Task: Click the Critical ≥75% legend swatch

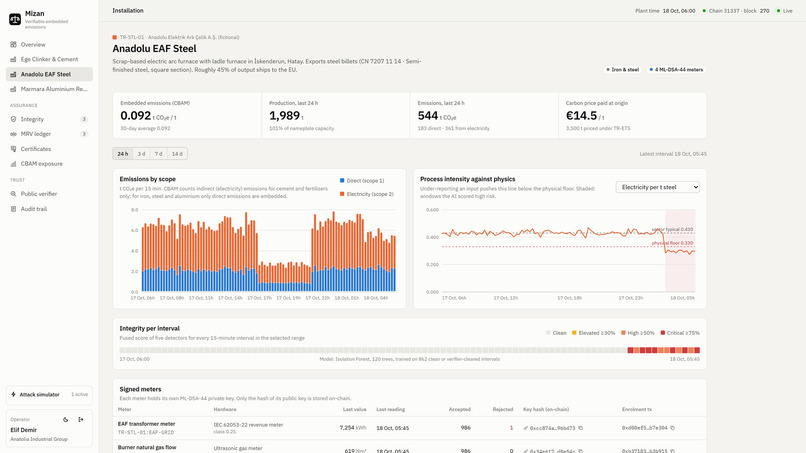Action: pos(663,333)
